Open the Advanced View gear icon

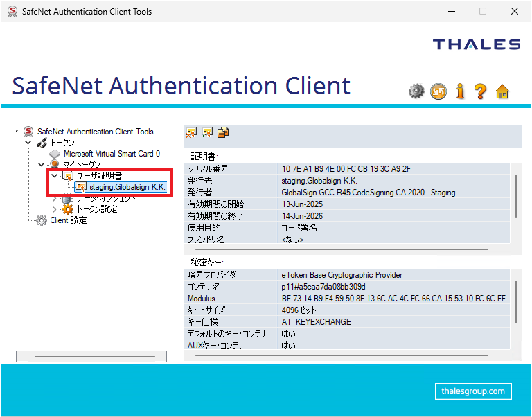pyautogui.click(x=416, y=91)
